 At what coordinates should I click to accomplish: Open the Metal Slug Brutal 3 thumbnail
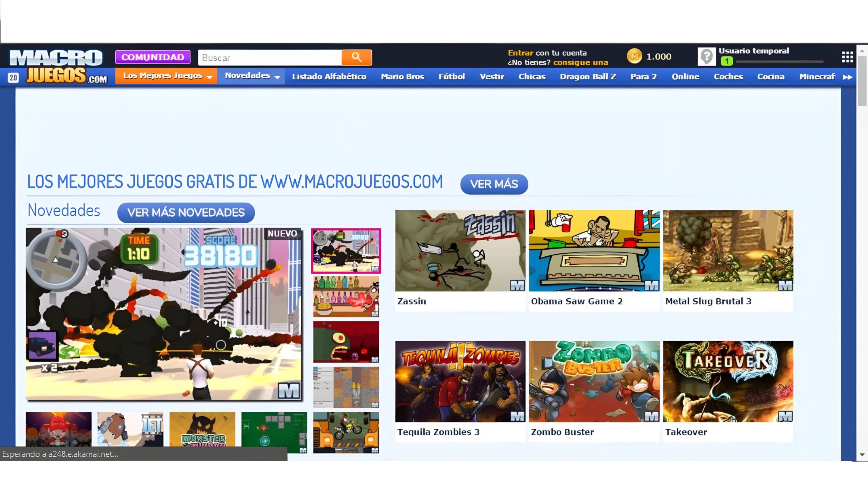pos(728,251)
